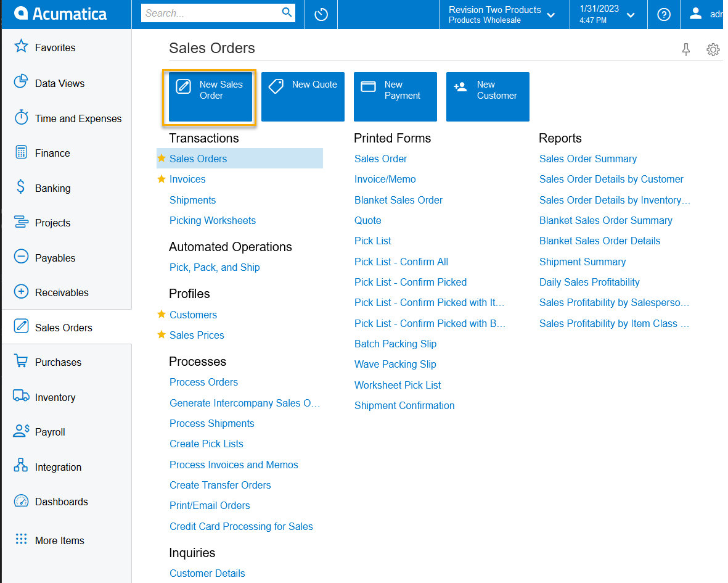The width and height of the screenshot is (728, 583).
Task: Click the Favorites star icon in sidebar
Action: [21, 46]
